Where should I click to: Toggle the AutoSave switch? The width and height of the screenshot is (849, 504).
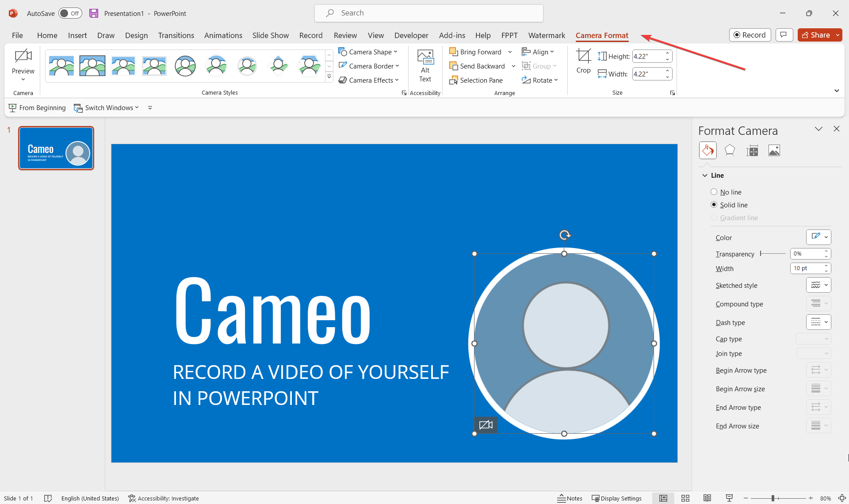[70, 13]
